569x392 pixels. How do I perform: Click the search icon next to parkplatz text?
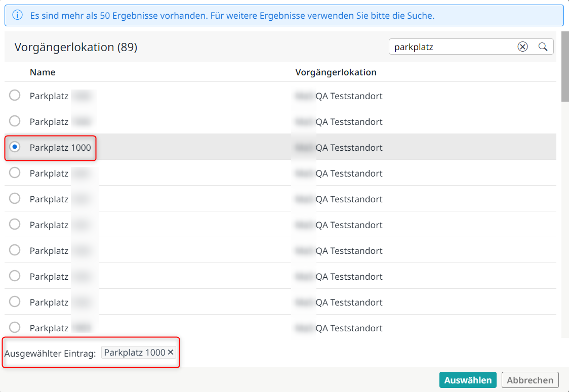point(543,46)
